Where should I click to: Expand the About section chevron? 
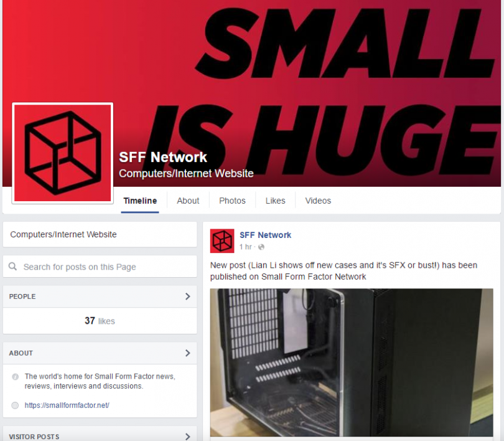[188, 353]
